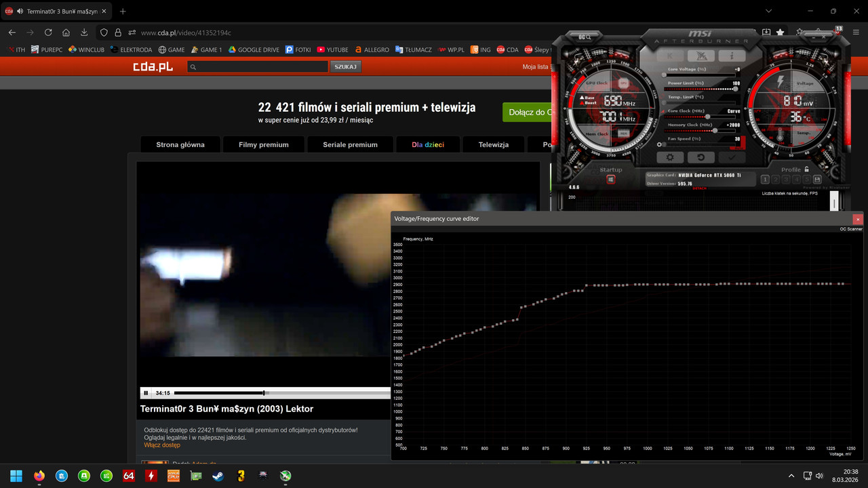This screenshot has height=488, width=868.
Task: Open browser downloads arrow
Action: [x=84, y=33]
